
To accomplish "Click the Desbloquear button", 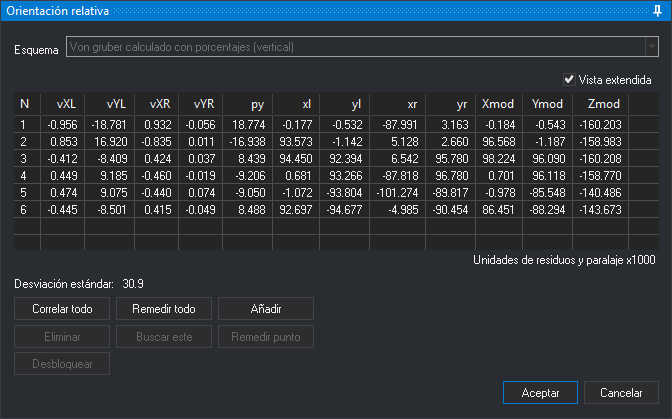I will click(x=62, y=364).
